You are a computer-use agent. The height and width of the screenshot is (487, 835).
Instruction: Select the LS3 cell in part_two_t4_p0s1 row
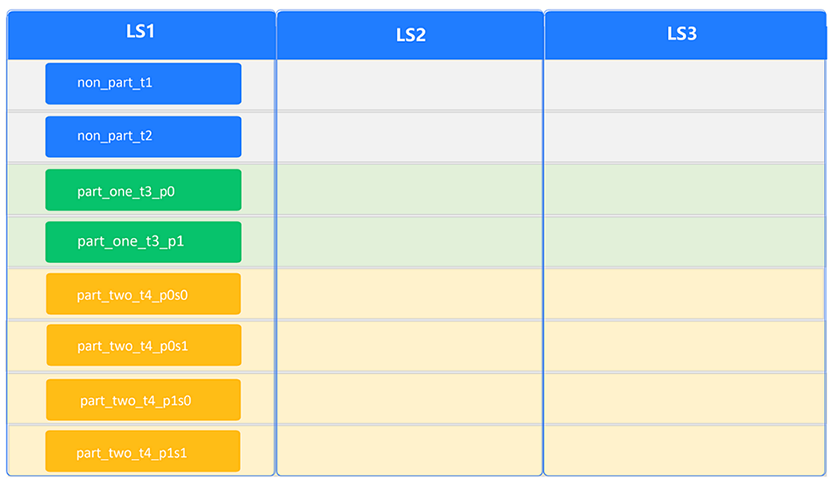pos(686,346)
